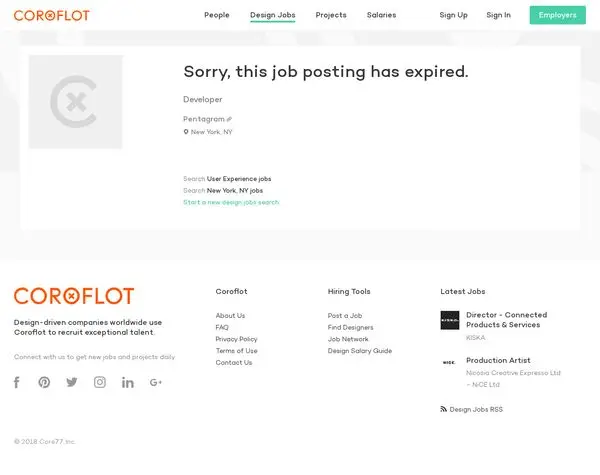Open the Google Plus icon
This screenshot has height=475, width=600.
point(156,382)
